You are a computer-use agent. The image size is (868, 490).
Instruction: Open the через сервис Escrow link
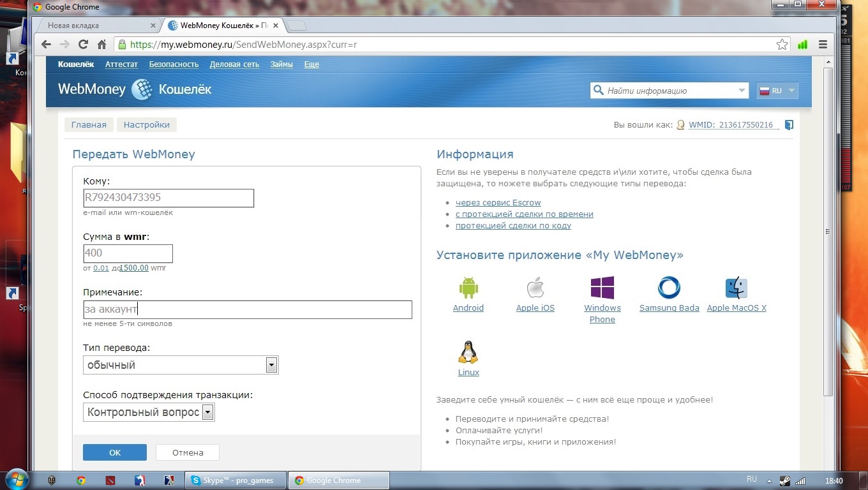point(498,203)
